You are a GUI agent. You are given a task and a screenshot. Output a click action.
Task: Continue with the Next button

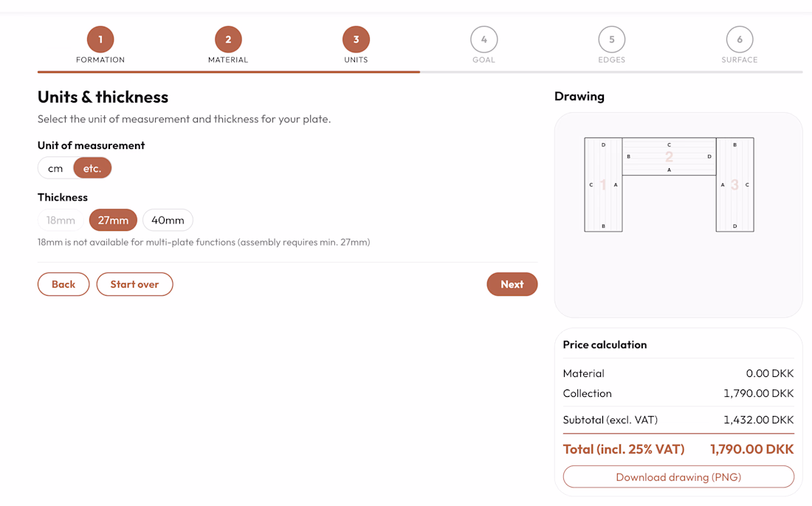point(512,284)
